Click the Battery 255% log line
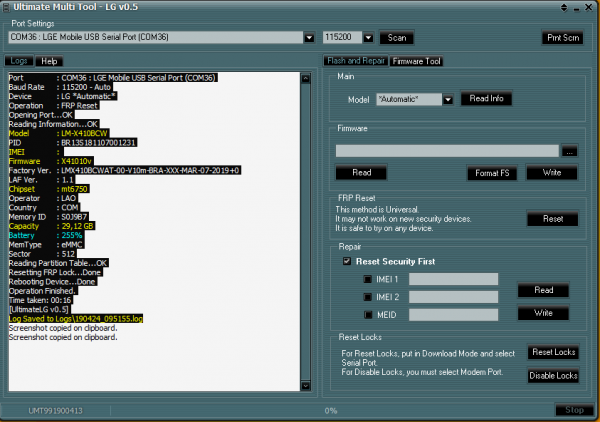 tap(46, 235)
